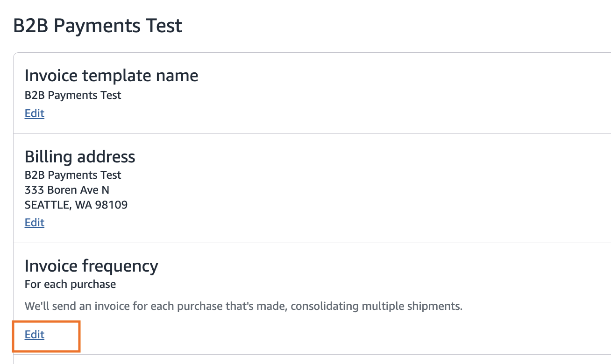The image size is (611, 364).
Task: Click the Billing address name line
Action: pyautogui.click(x=72, y=175)
